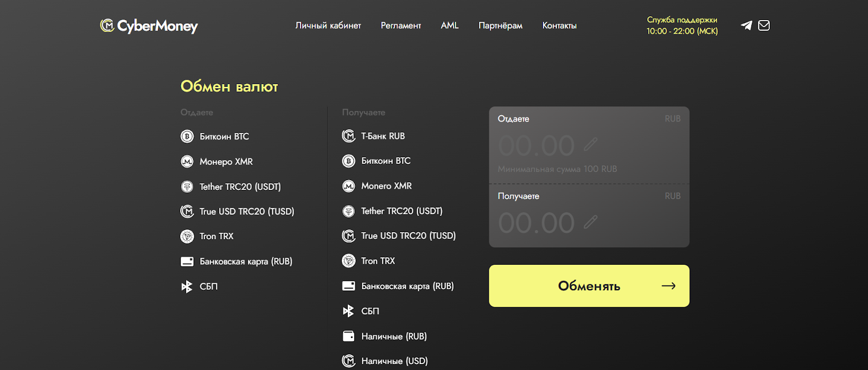Open the Telegram support icon

(746, 25)
